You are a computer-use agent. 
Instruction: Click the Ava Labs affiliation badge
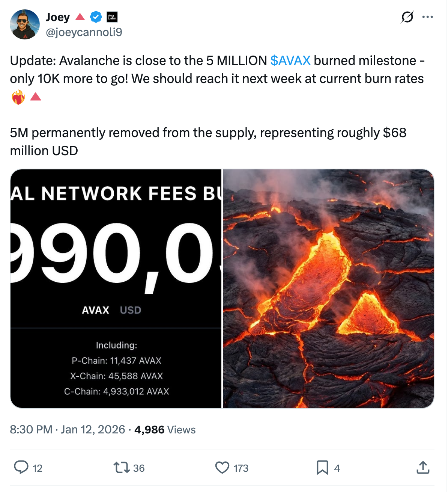(111, 17)
